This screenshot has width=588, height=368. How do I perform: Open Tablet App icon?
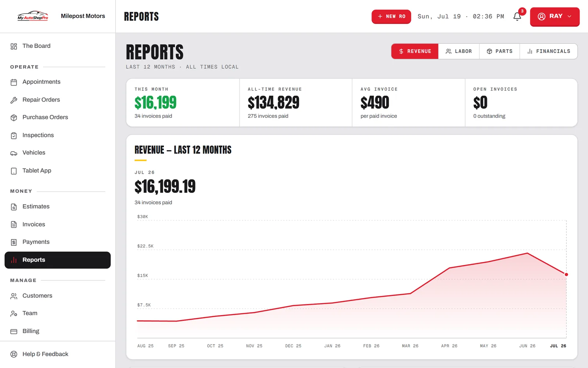tap(14, 171)
